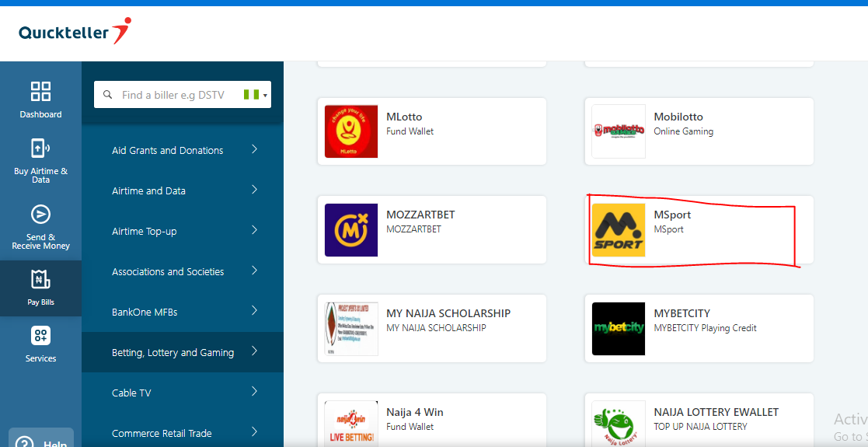Select the Pay Bills sidebar icon

40,280
